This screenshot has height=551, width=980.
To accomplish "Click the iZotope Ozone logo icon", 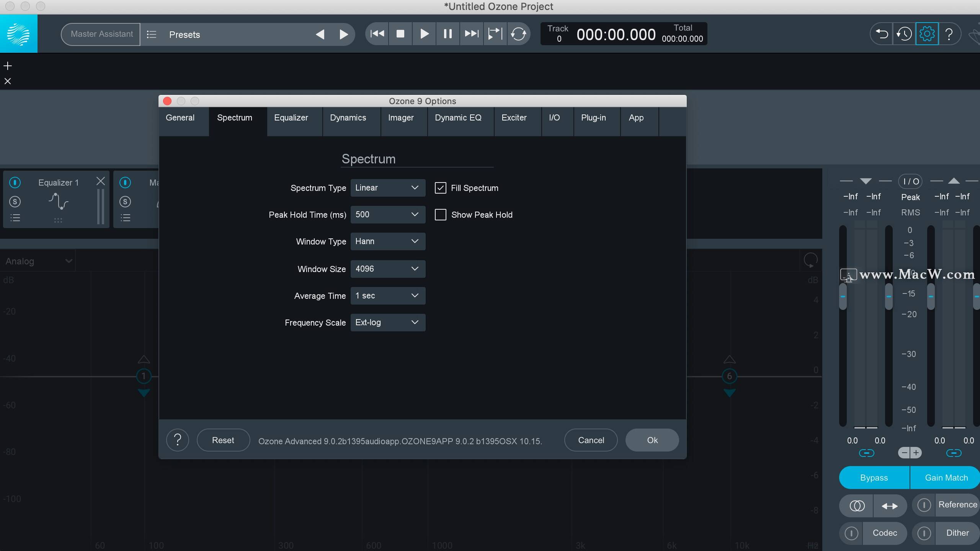I will (18, 34).
